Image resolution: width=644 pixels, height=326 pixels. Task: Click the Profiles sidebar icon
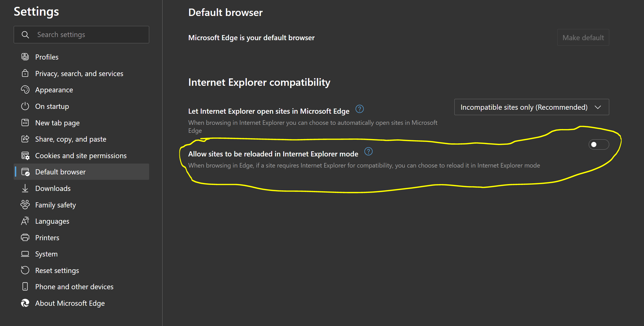click(x=25, y=57)
